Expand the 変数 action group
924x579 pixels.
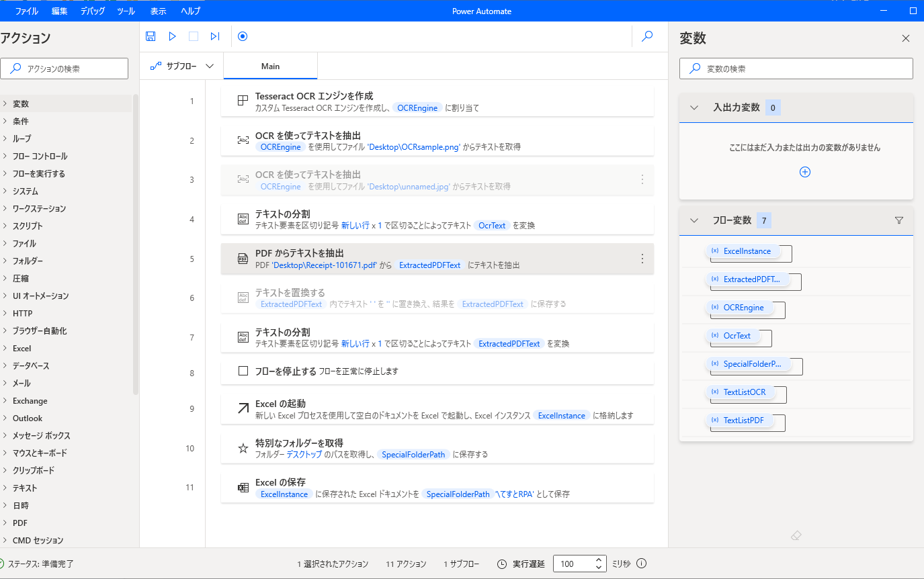5,103
